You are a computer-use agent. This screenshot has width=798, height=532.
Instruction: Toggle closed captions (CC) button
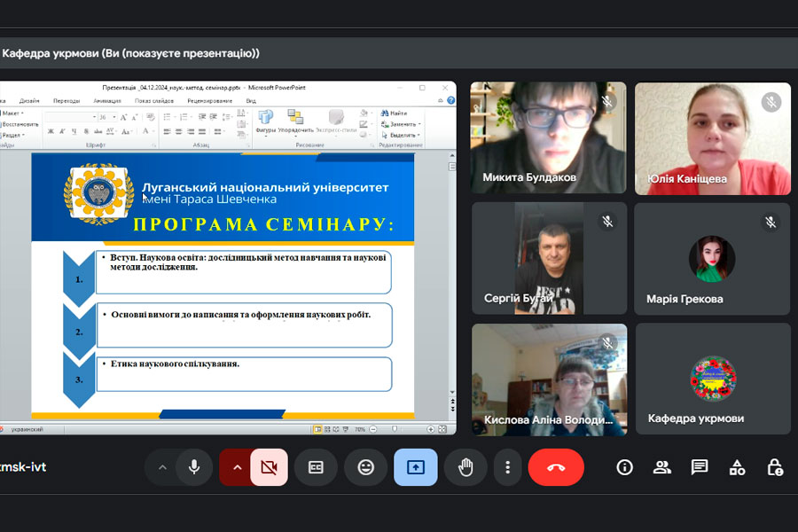[x=316, y=467]
